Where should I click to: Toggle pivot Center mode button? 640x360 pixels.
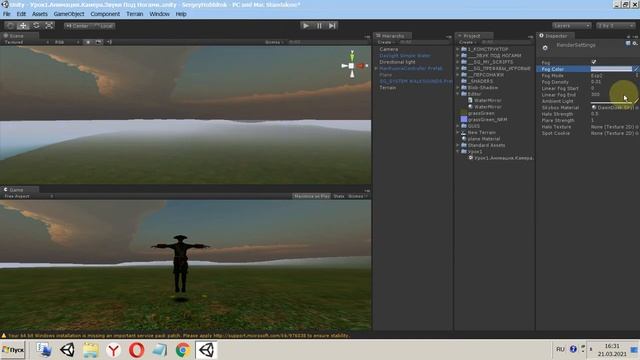(77, 26)
